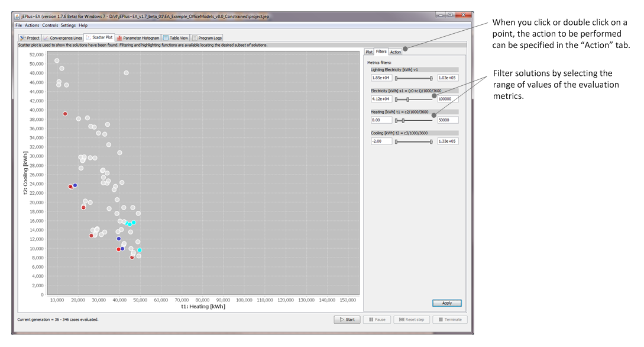Click the Electricity s1 slider's lower handle
This screenshot has width=644, height=347.
point(396,99)
